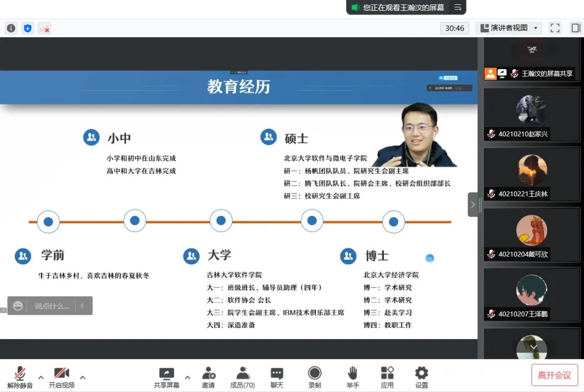Start recording with 录制

(314, 377)
